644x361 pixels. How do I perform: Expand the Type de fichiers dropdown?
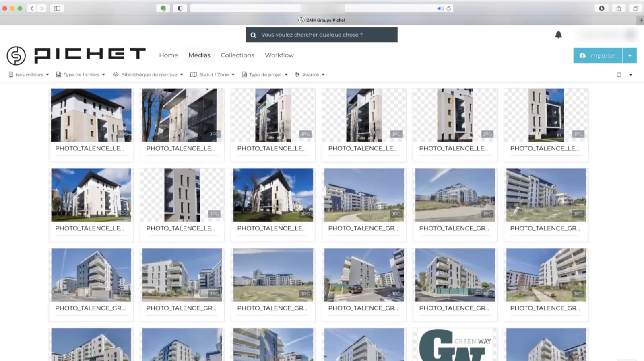click(x=103, y=74)
